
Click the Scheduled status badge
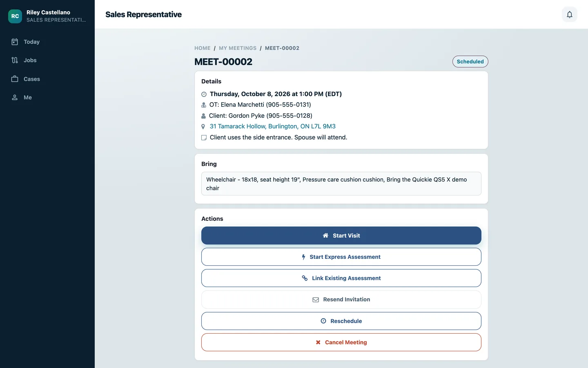pos(470,61)
